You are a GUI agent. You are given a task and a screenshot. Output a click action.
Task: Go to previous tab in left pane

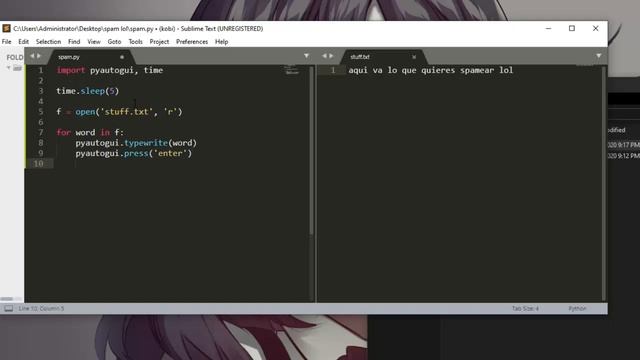(32, 56)
